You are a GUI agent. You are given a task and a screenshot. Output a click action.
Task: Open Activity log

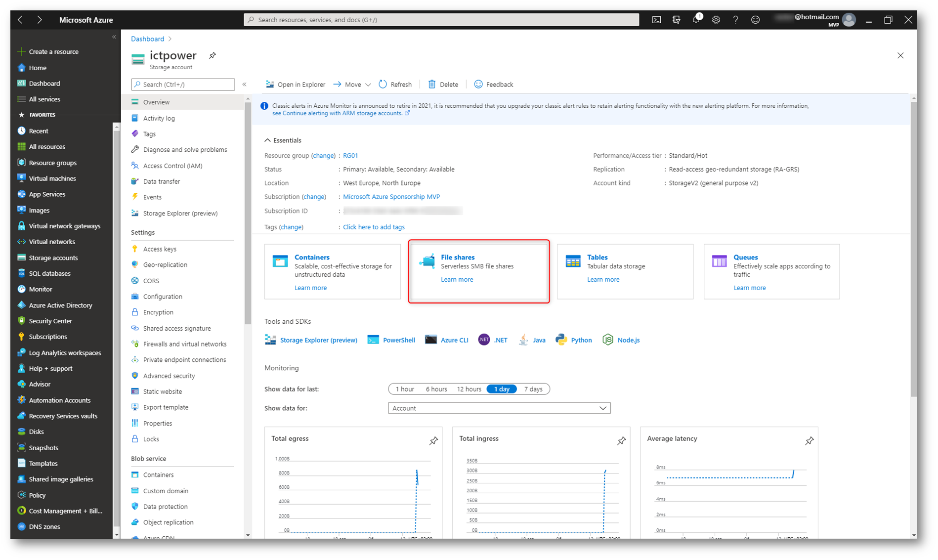[x=159, y=118]
